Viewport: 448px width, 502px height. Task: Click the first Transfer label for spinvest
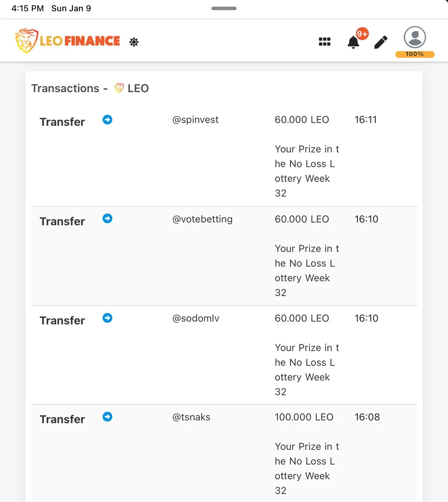coord(62,122)
